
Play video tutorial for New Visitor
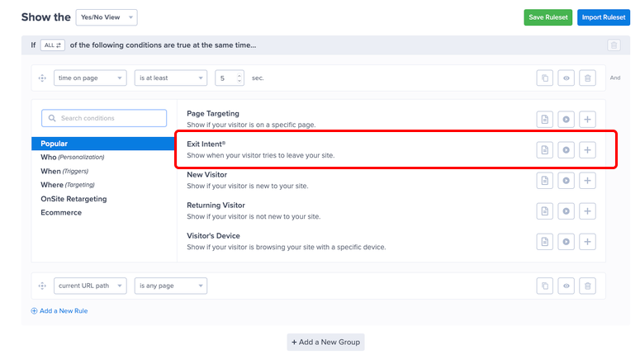pyautogui.click(x=567, y=181)
